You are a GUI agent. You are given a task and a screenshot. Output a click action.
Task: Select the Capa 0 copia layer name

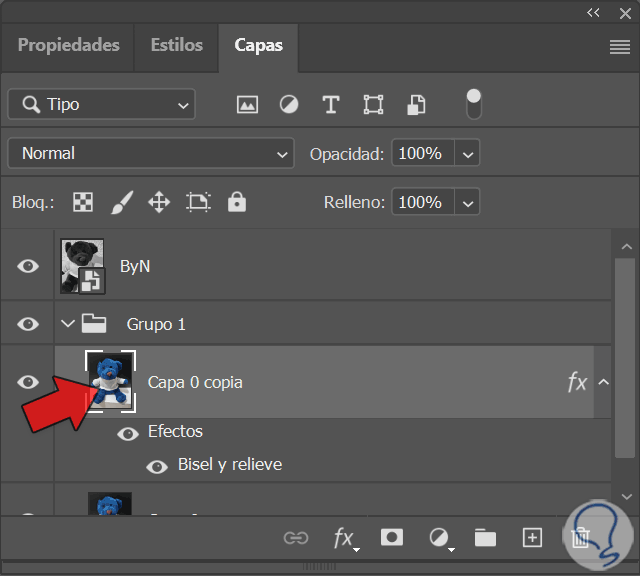point(195,383)
